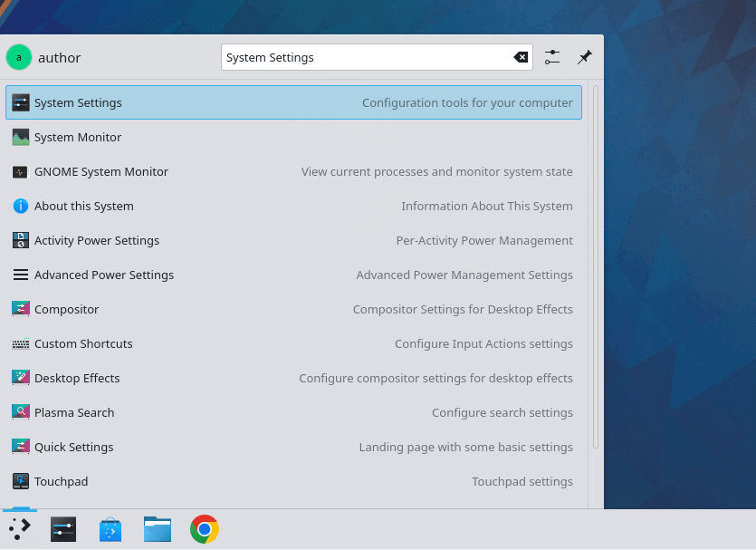Clear the search field text
This screenshot has width=756, height=550.
click(x=521, y=57)
